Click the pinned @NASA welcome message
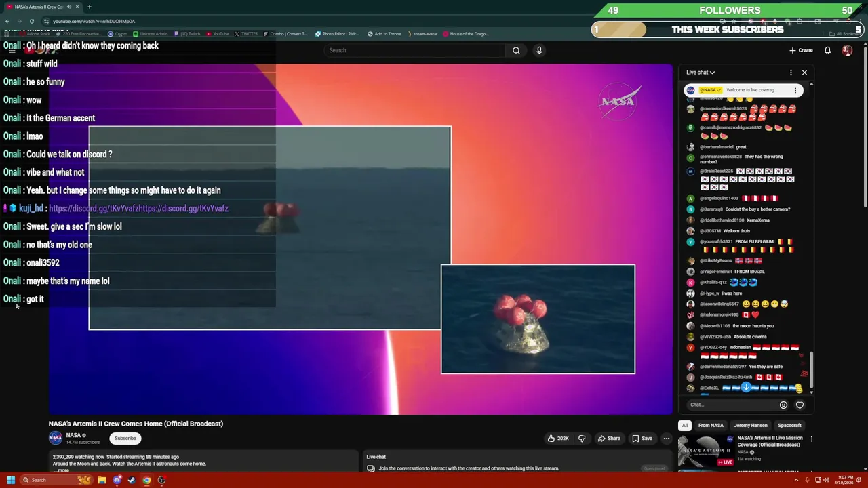The image size is (868, 488). [743, 90]
